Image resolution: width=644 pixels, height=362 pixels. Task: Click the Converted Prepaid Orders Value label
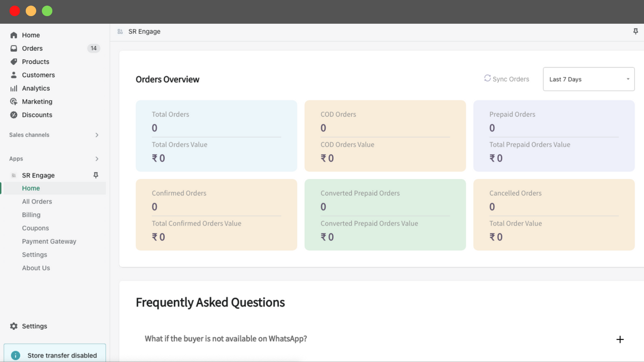369,223
